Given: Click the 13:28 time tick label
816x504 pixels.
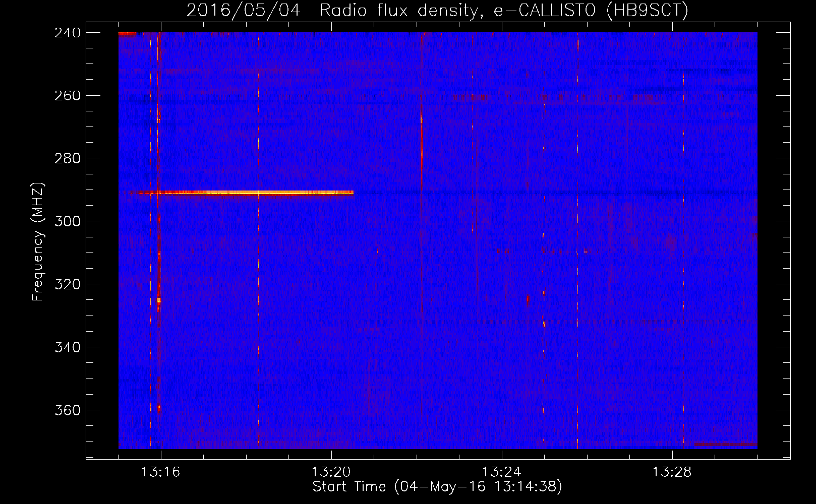Looking at the screenshot, I should (672, 472).
